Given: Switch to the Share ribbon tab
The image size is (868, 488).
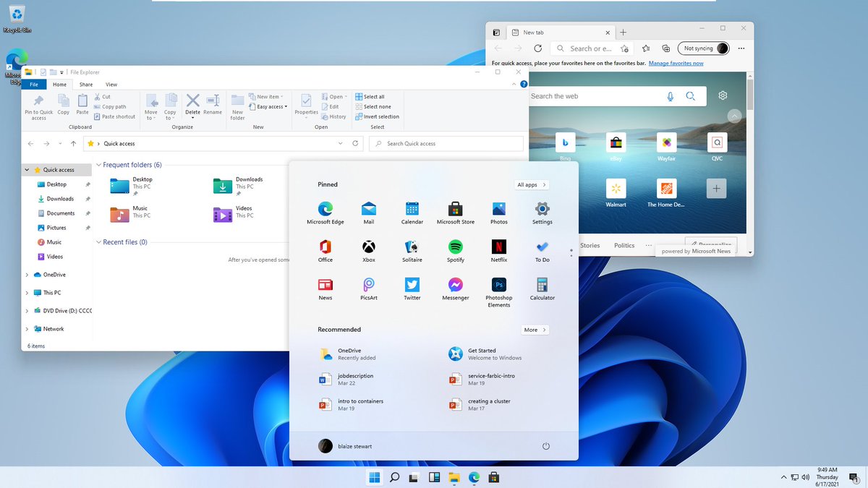Looking at the screenshot, I should point(86,85).
